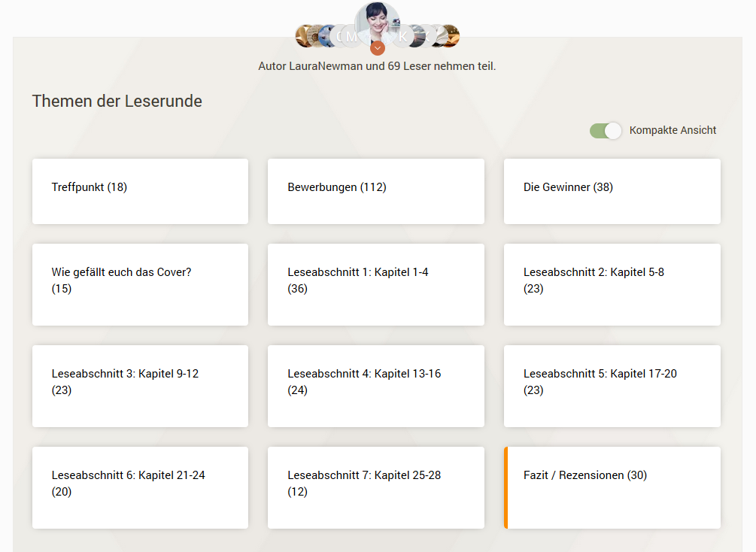The height and width of the screenshot is (552, 756).
Task: Toggle the Kompakte Ansicht switch
Action: point(606,131)
